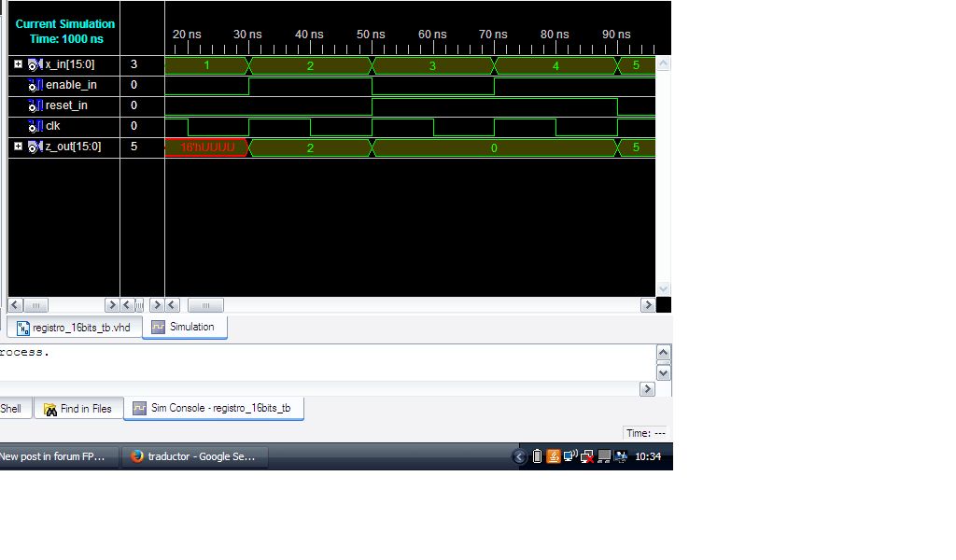Viewport: 956px width, 560px height.
Task: Select the enable_in signal icon
Action: 35,85
